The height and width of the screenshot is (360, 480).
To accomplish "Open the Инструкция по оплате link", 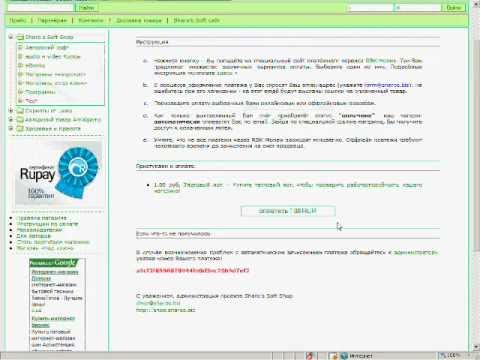I will [x=47, y=224].
